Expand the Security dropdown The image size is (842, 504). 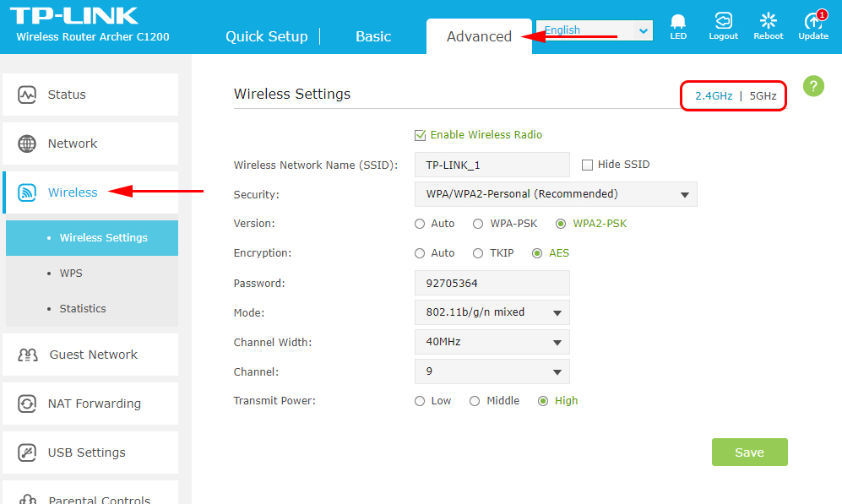[x=555, y=194]
